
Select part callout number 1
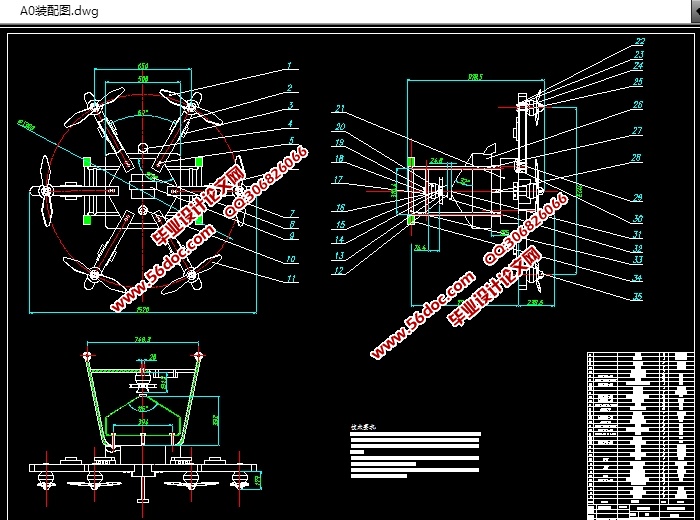(289, 66)
